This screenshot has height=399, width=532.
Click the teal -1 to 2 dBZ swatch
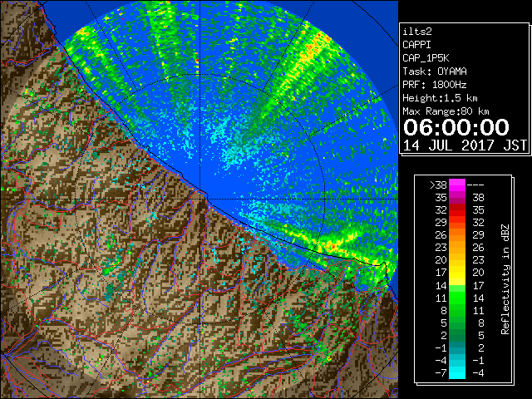coord(457,347)
